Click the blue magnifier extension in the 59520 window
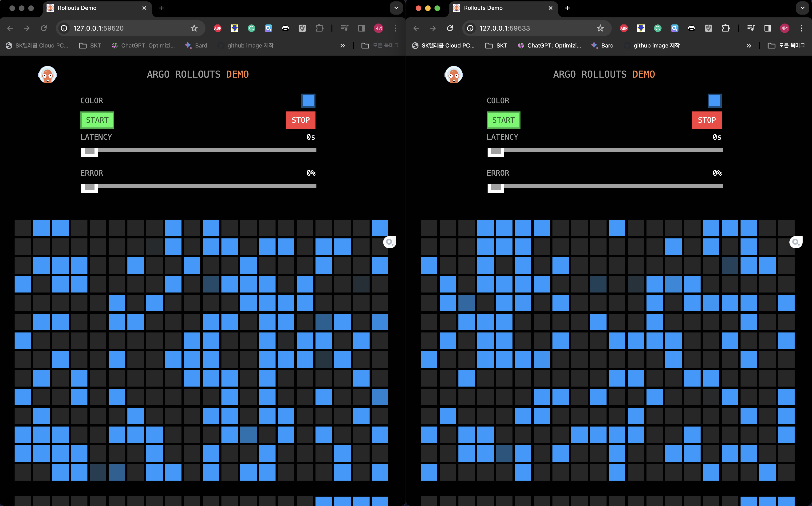Viewport: 812px width, 506px height. [268, 28]
